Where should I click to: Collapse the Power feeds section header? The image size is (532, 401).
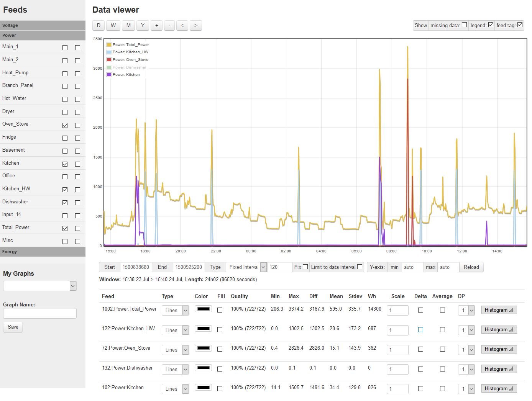pos(43,35)
